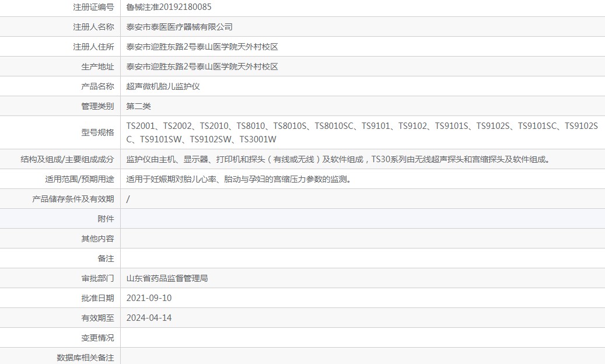The image size is (605, 364).
Task: Select the registration number 鲁械注准20192180085
Action: (x=169, y=7)
